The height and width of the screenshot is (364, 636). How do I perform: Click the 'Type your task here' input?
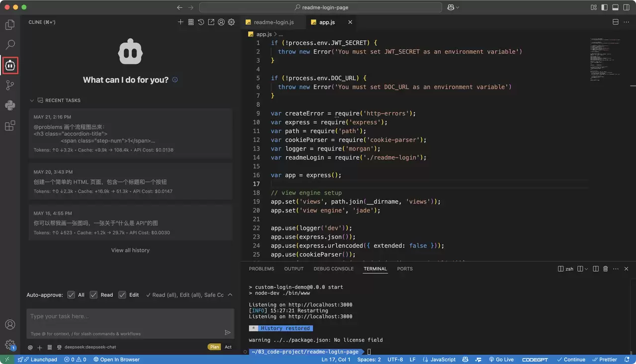coord(130,324)
